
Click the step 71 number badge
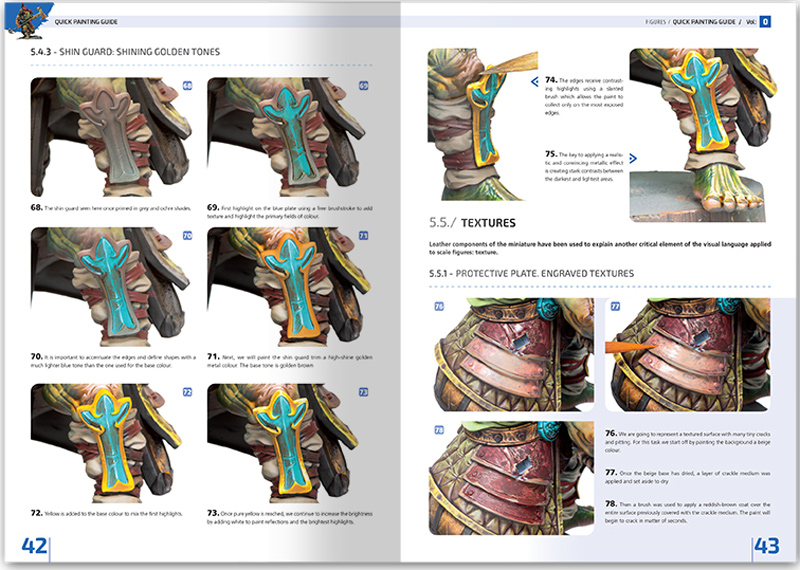click(x=363, y=235)
